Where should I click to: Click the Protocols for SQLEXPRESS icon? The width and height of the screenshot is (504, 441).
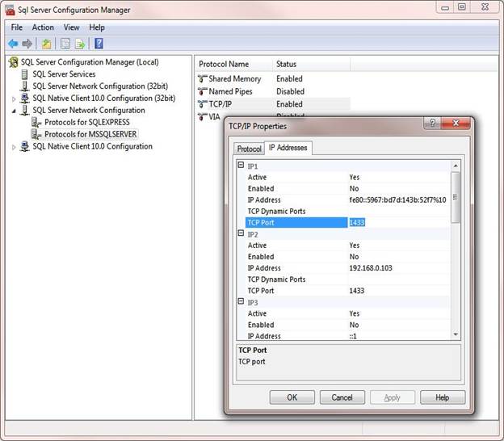coord(36,122)
